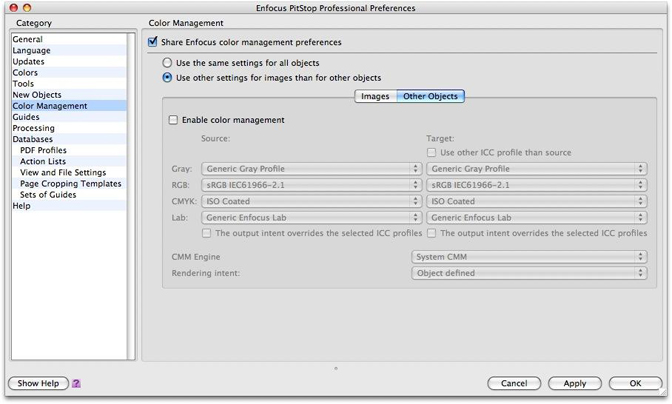Click the purple help question mark icon

(x=76, y=383)
